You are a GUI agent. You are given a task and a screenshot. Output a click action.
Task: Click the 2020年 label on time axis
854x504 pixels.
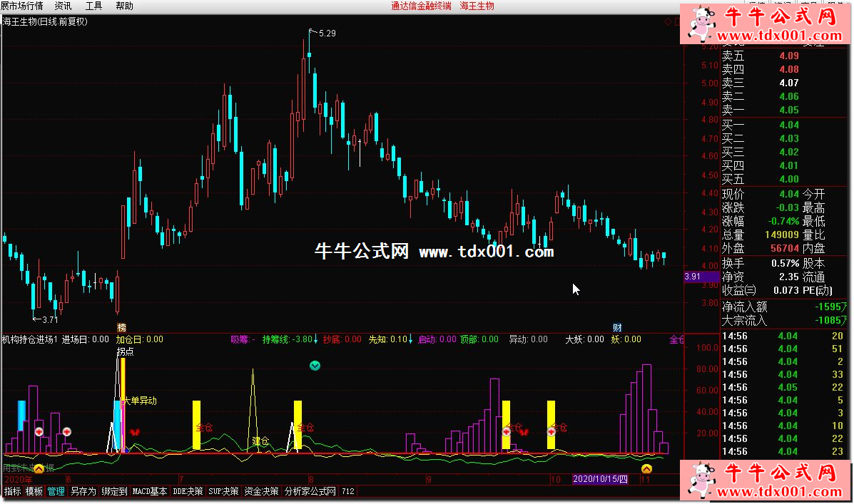[x=17, y=480]
